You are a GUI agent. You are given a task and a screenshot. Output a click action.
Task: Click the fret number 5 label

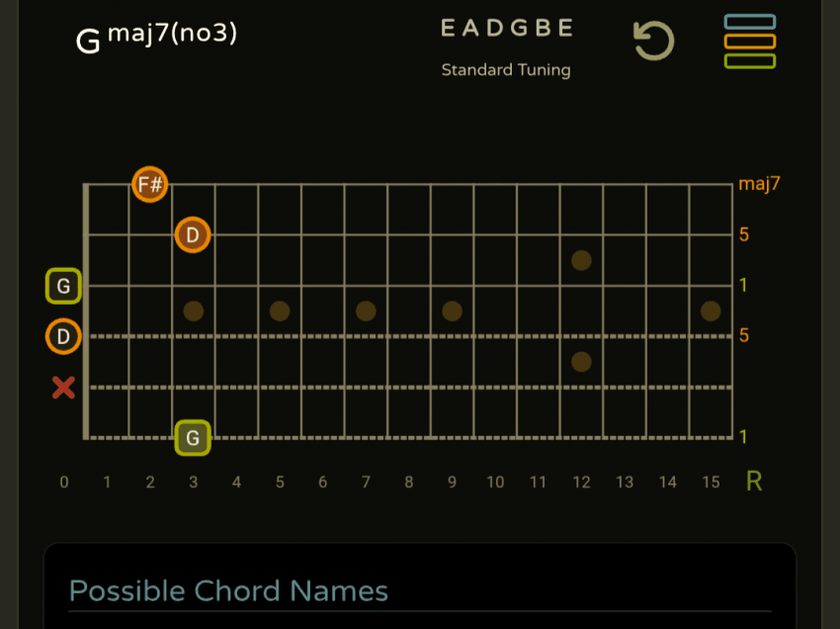280,483
